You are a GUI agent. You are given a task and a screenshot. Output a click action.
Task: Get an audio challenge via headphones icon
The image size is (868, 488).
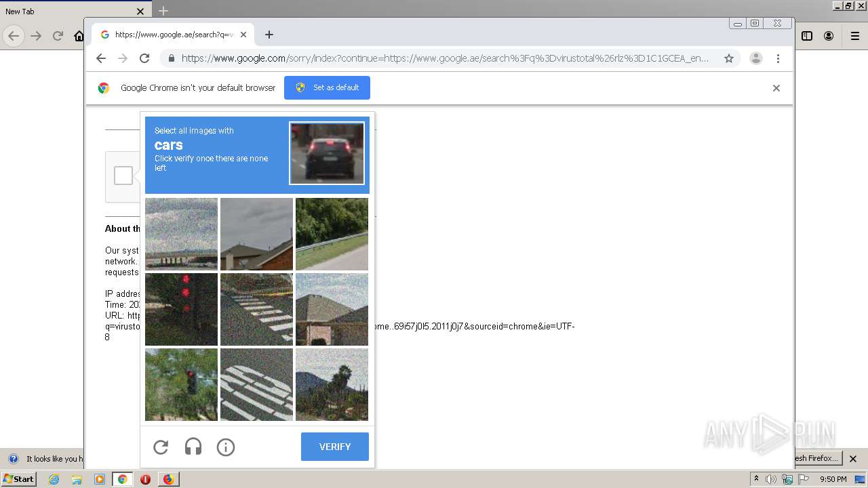[x=193, y=447]
